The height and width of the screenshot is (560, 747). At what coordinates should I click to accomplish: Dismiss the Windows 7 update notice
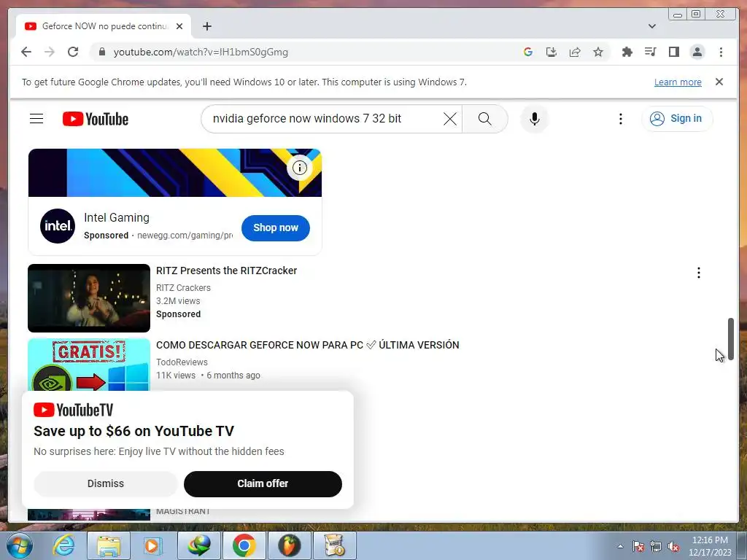pos(719,82)
